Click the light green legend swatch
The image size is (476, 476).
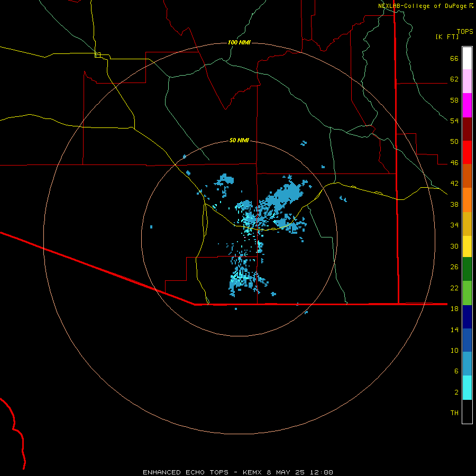click(467, 293)
